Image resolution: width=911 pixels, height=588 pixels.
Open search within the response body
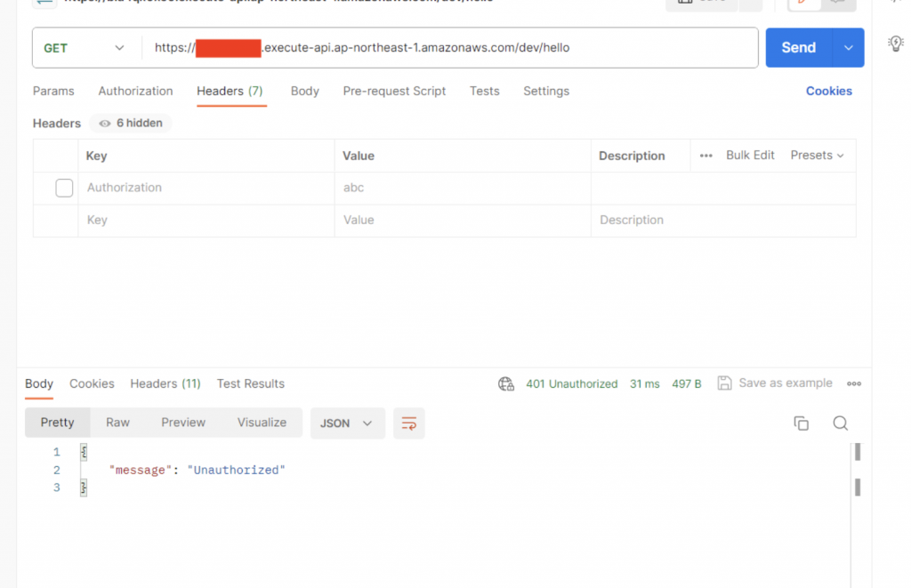pos(840,423)
